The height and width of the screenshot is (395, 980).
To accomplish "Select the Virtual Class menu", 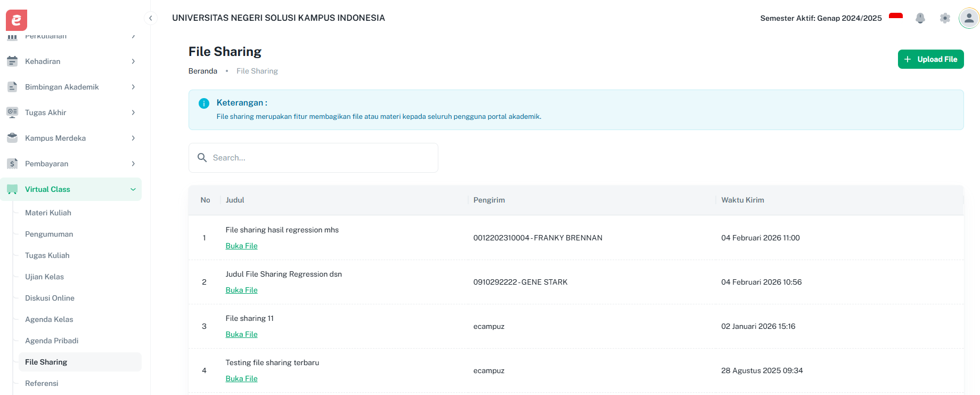I will click(x=71, y=189).
